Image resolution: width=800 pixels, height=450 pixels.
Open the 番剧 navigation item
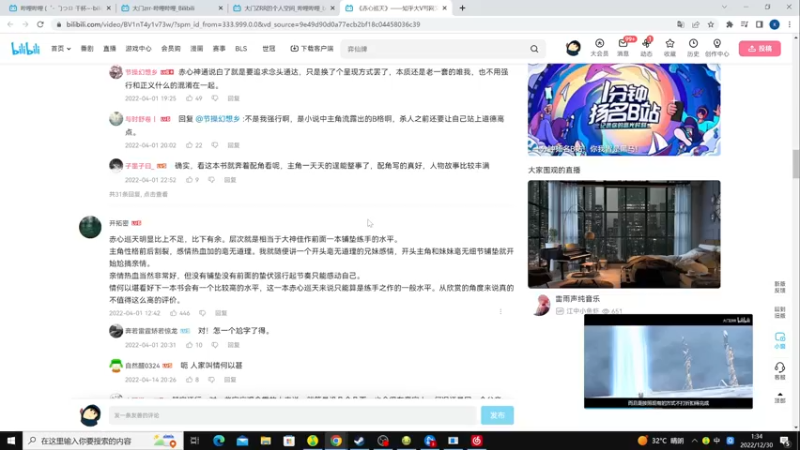[x=87, y=48]
